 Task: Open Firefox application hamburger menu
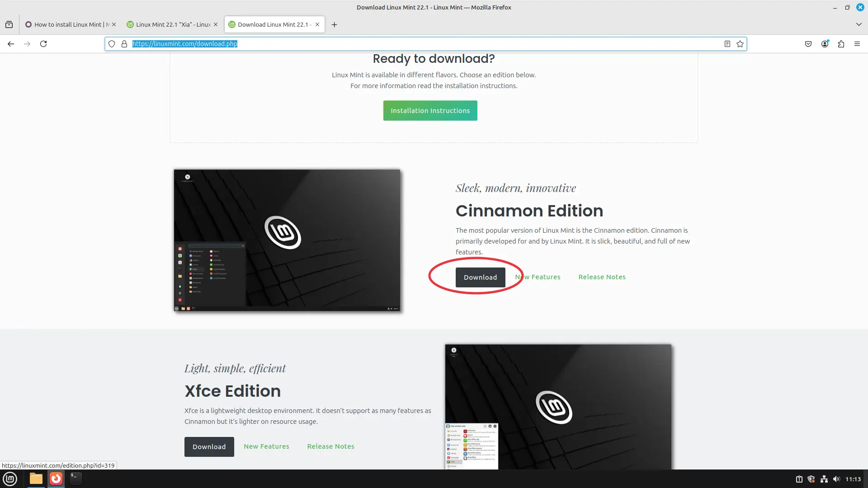point(857,44)
